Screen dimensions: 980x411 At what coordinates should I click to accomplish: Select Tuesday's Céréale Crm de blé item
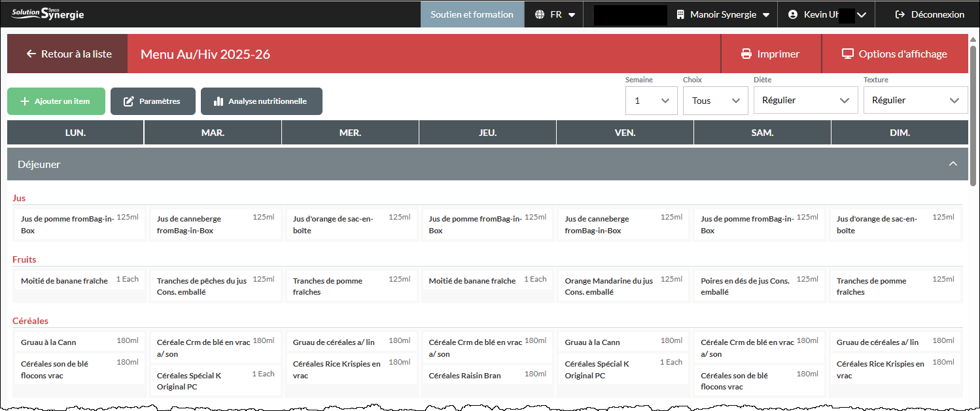(215, 348)
